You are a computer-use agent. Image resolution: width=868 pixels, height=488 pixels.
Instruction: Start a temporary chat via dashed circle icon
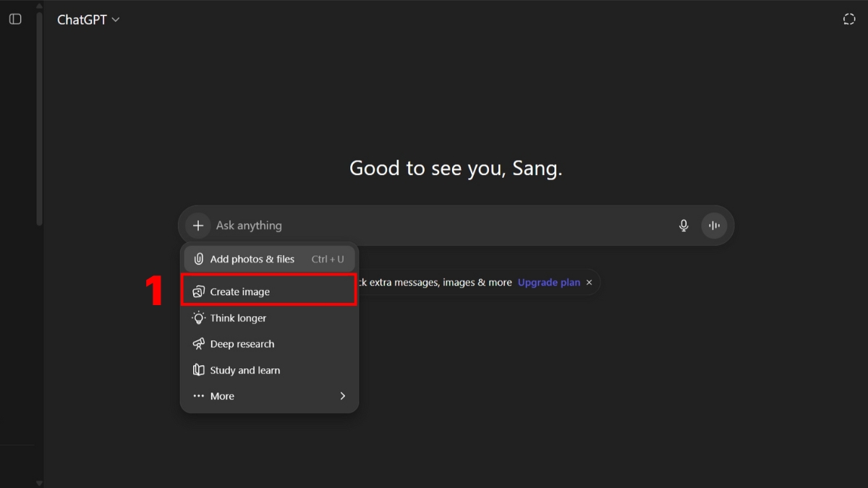(x=849, y=20)
